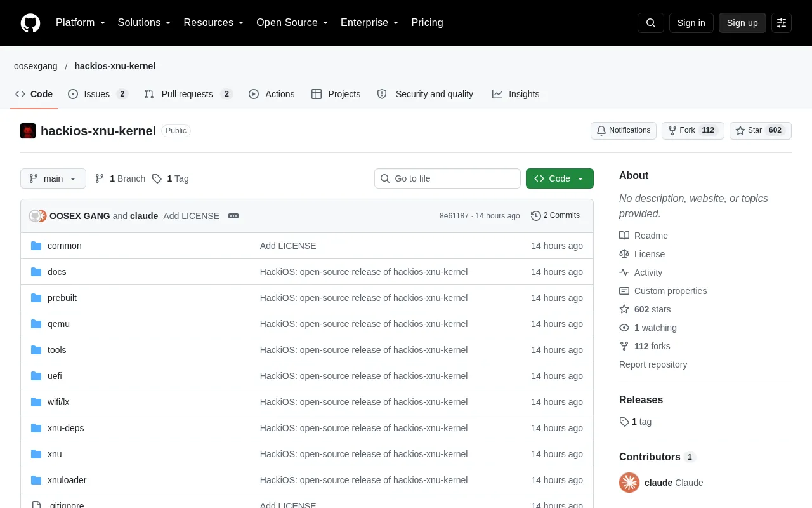812x508 pixels.
Task: Open the search magnifier button
Action: (x=651, y=23)
